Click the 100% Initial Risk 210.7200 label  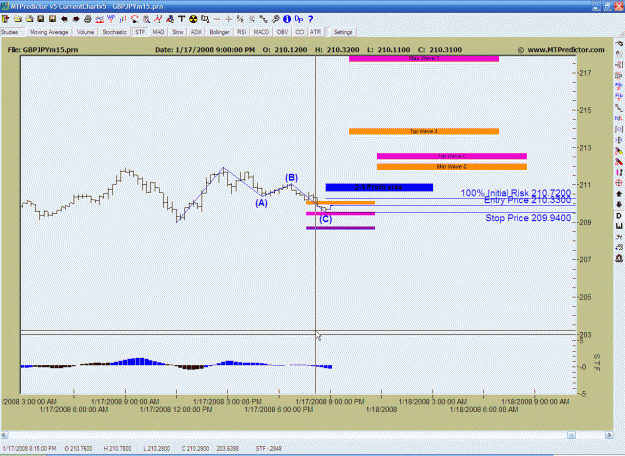click(x=516, y=193)
